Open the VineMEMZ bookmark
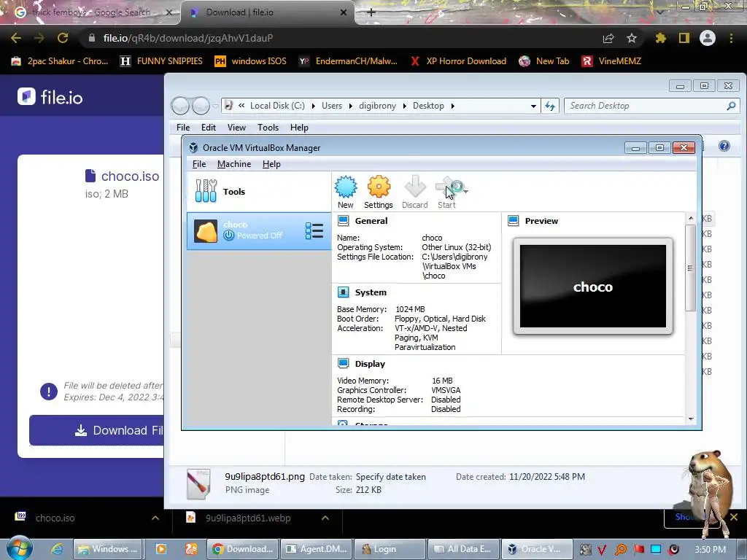The width and height of the screenshot is (747, 560). tap(611, 61)
